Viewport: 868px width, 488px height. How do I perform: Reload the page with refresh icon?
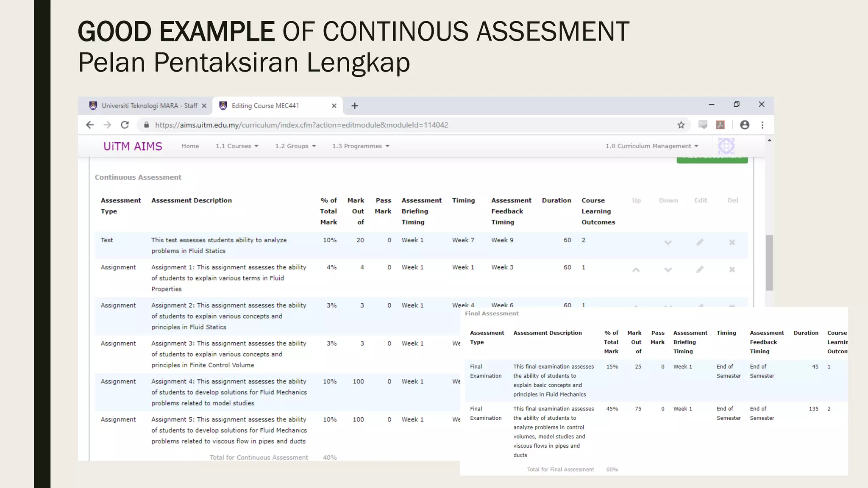pos(125,125)
